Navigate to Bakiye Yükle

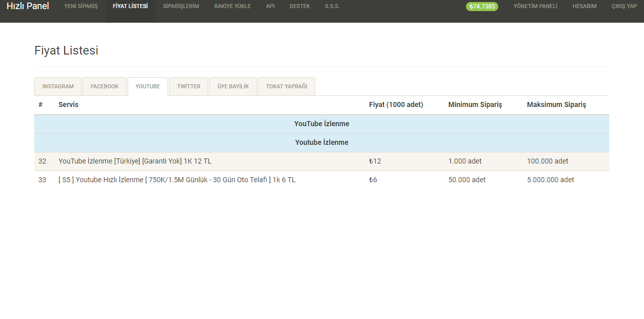pos(232,7)
